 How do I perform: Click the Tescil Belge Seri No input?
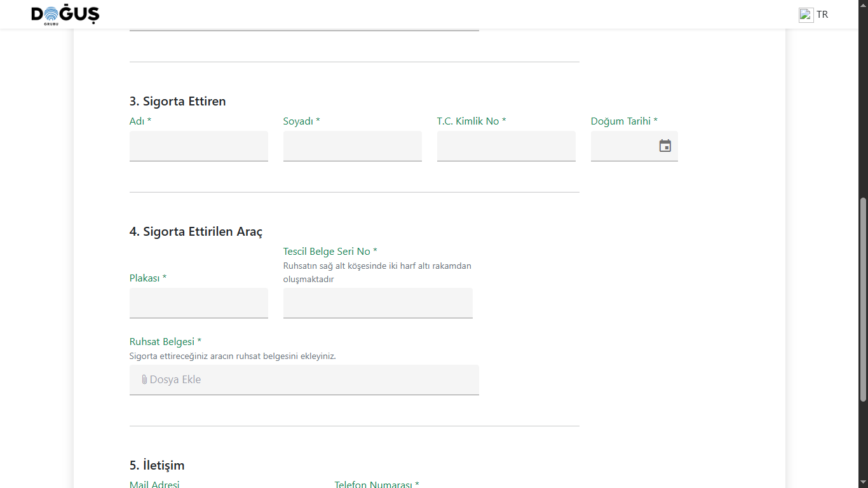coord(377,303)
